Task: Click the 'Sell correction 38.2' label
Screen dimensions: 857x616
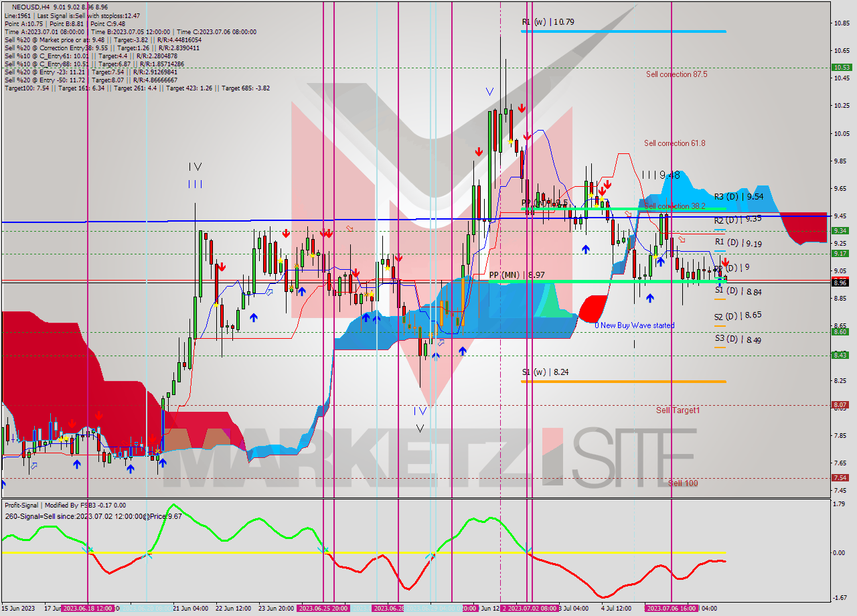Action: click(674, 206)
